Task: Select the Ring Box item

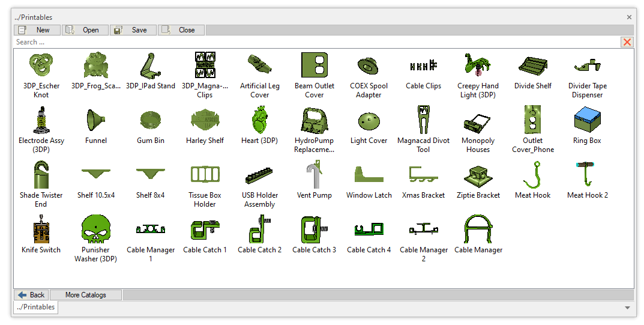Action: pyautogui.click(x=587, y=120)
